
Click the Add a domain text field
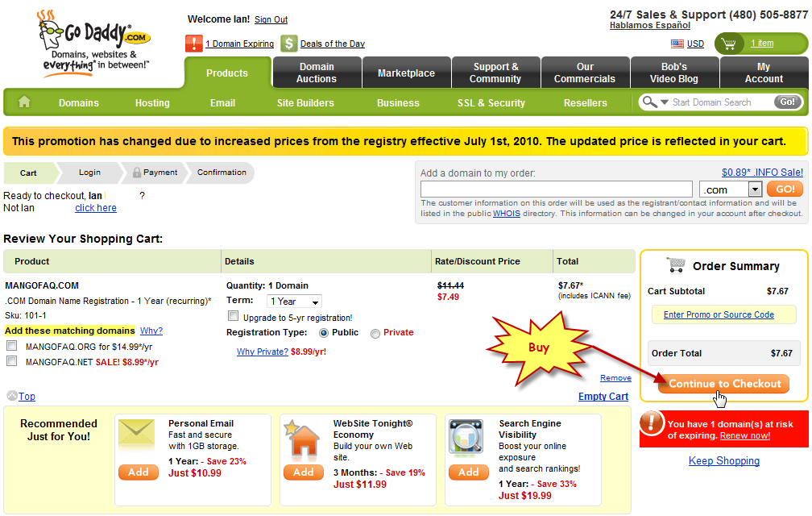pyautogui.click(x=557, y=189)
